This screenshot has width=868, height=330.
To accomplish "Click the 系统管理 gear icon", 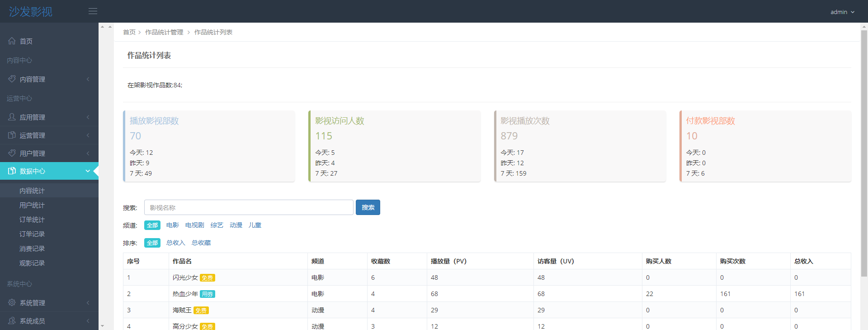I will [12, 302].
